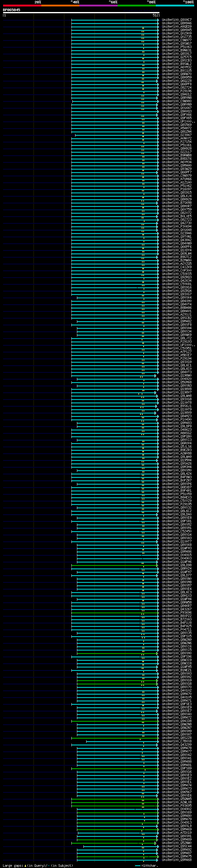The width and height of the screenshot is (197, 868).
Task: Click the cyan ~100% identity color bar
Action: [x=175, y=6]
